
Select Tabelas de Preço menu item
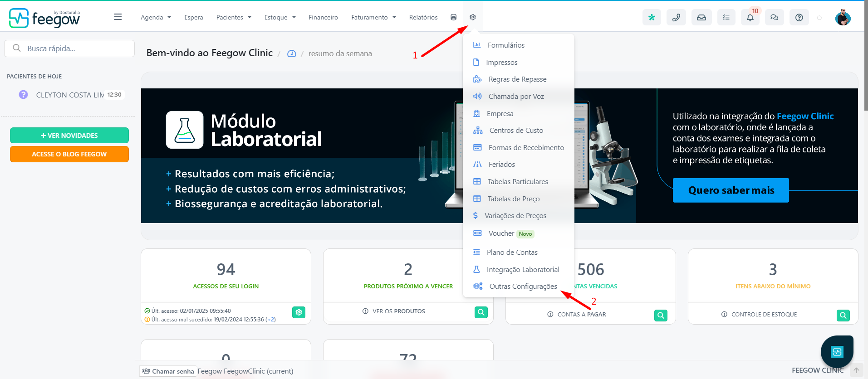coord(519,199)
